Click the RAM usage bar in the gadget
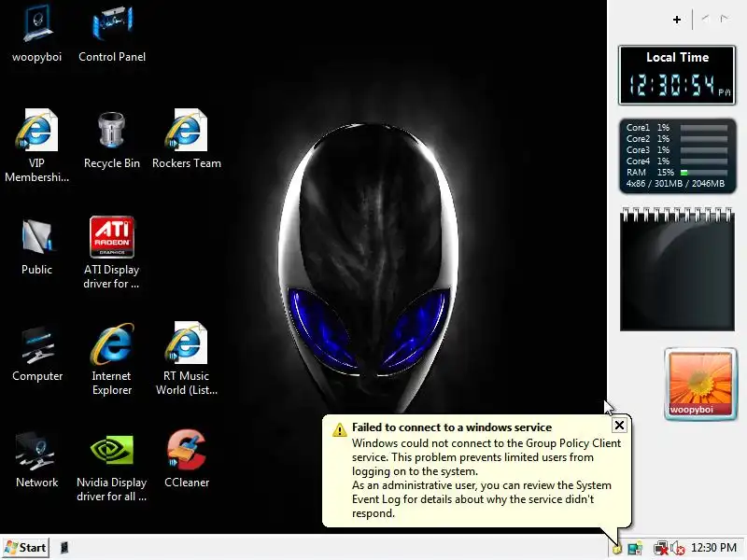 [704, 173]
